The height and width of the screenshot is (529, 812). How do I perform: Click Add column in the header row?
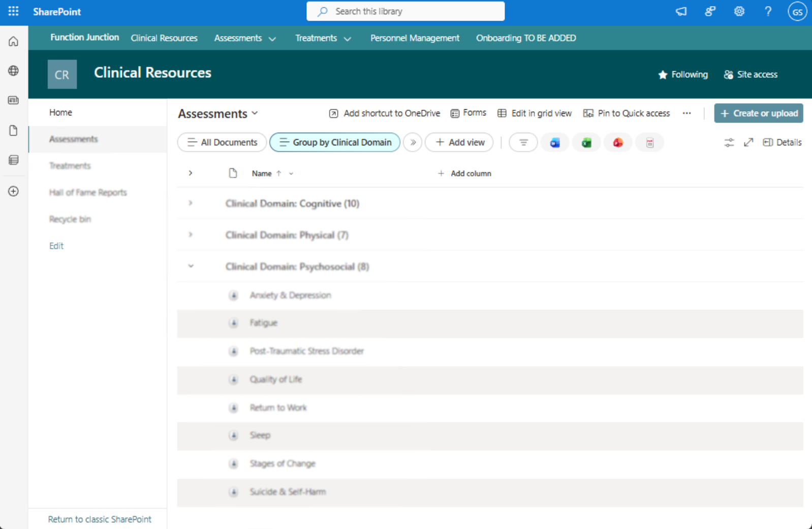[464, 173]
